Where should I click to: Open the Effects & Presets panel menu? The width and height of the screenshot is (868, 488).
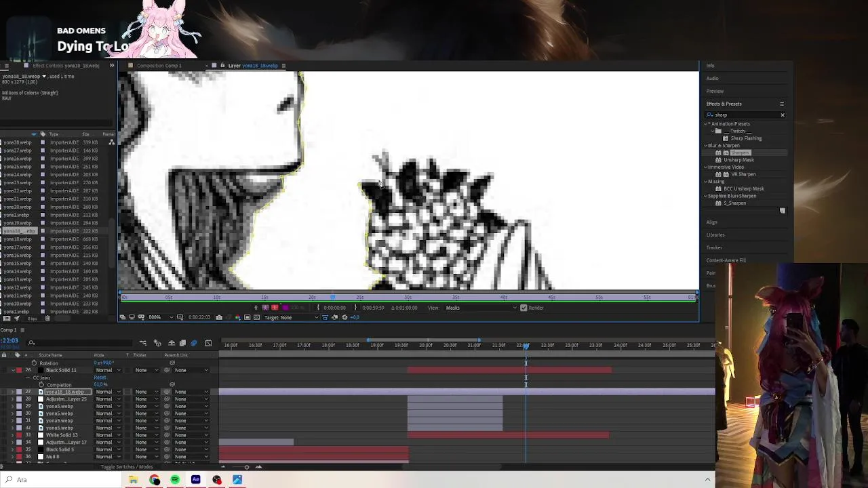coord(782,104)
